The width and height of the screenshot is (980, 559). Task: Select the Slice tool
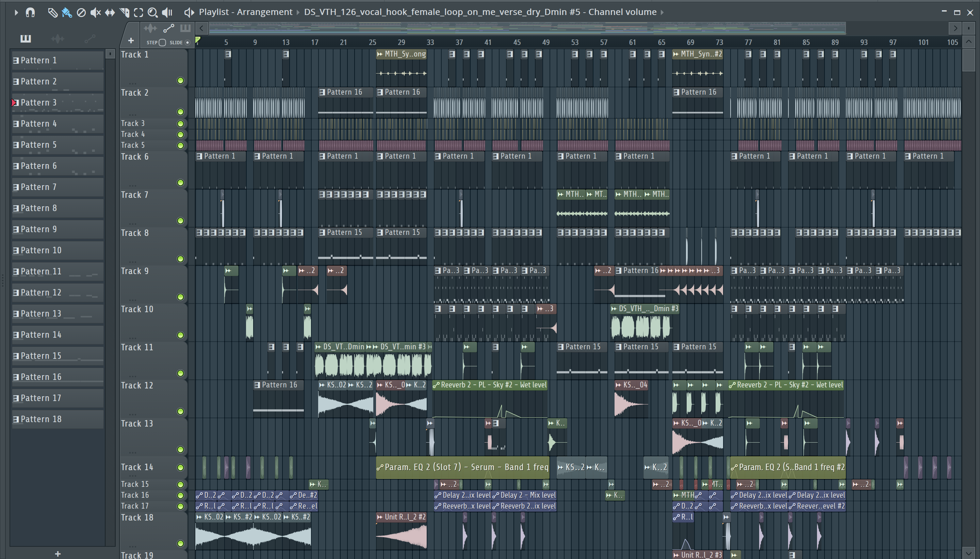pyautogui.click(x=124, y=12)
